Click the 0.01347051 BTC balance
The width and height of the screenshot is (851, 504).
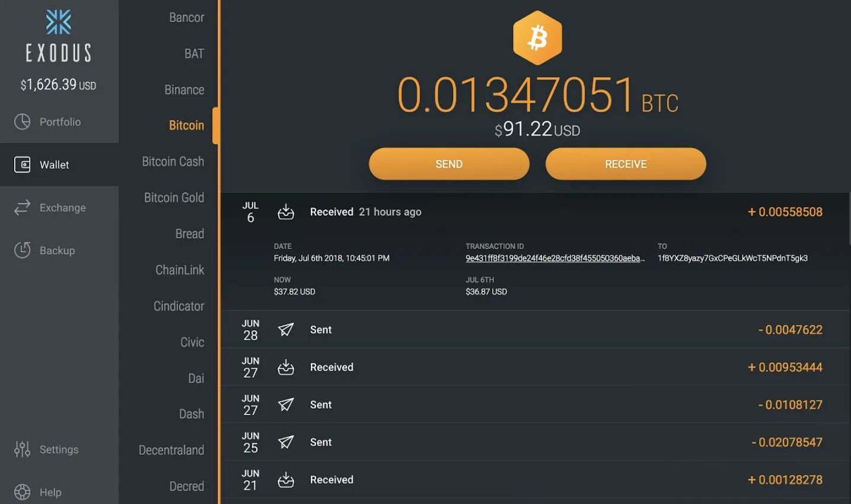pos(537,95)
